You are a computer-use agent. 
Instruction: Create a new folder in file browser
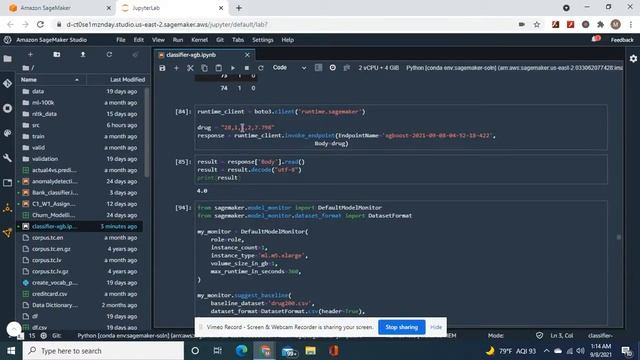point(57,54)
